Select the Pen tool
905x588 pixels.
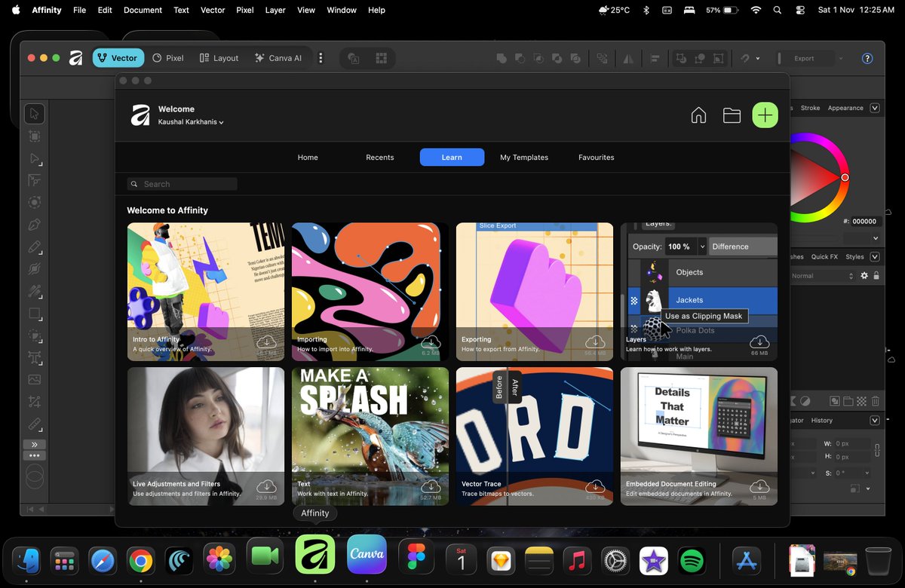34,225
